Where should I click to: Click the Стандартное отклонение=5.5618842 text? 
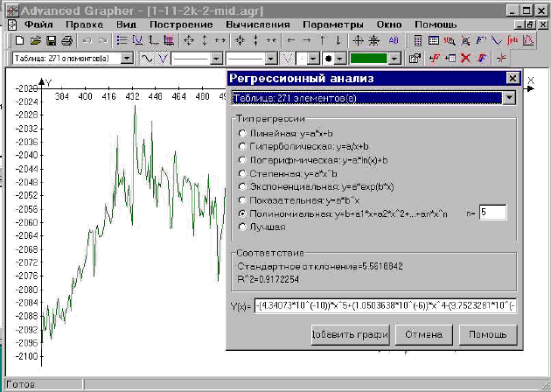(320, 267)
